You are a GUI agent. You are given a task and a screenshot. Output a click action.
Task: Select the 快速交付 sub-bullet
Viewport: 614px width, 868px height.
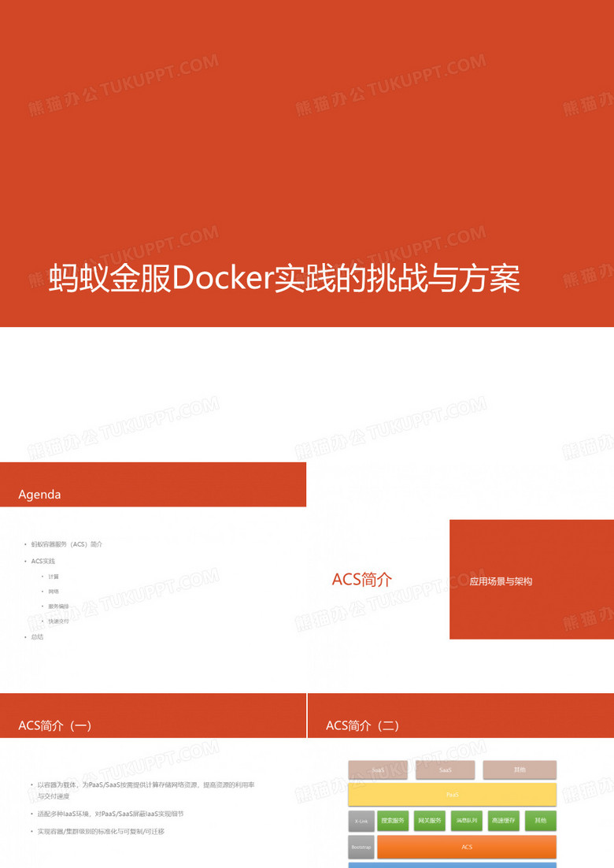[x=58, y=621]
